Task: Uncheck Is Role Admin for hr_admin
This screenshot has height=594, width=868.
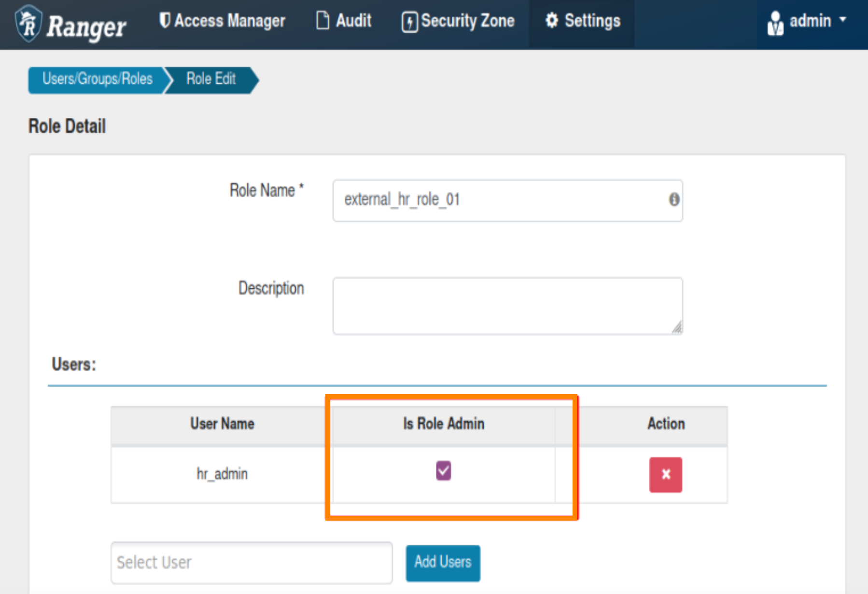Action: point(443,471)
